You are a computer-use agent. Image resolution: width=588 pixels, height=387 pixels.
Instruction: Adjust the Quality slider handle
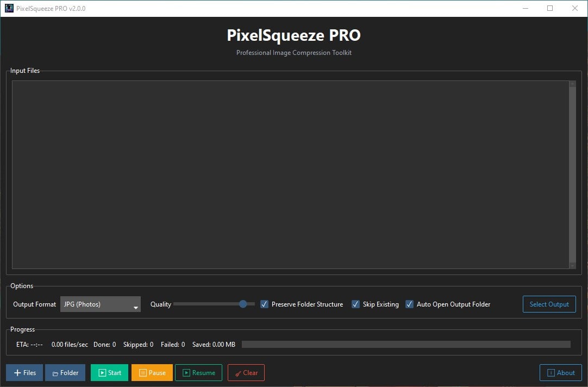[243, 304]
